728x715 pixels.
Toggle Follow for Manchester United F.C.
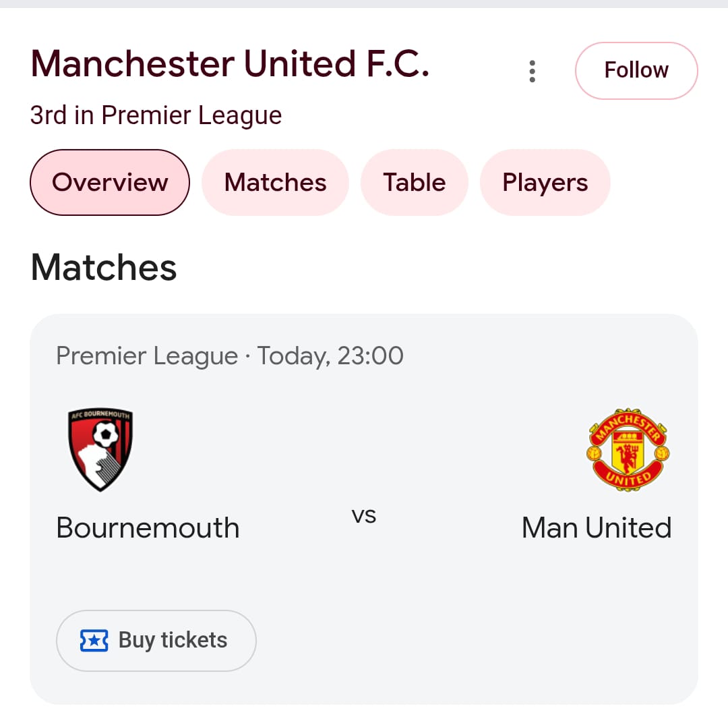coord(636,70)
